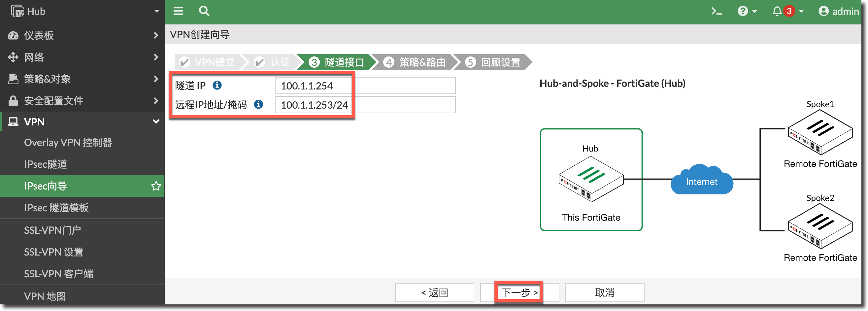Click the 取消 button
The image size is (868, 311).
point(605,292)
